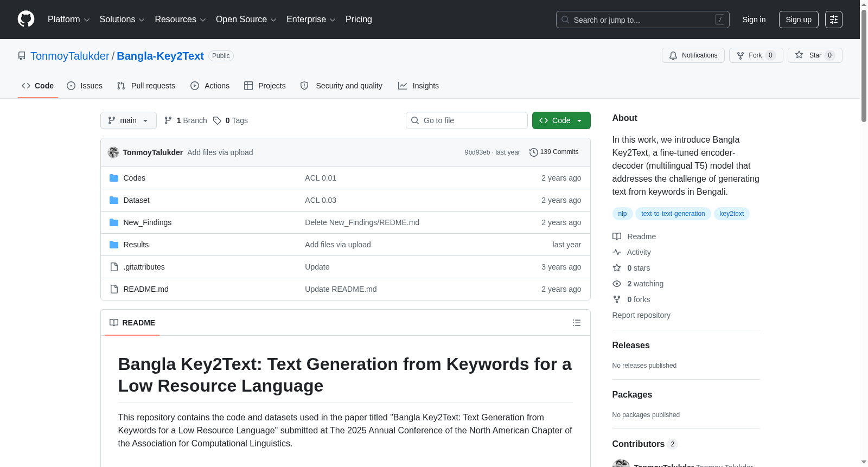Click the .gitattributes file icon
Image resolution: width=868 pixels, height=467 pixels.
pos(114,267)
